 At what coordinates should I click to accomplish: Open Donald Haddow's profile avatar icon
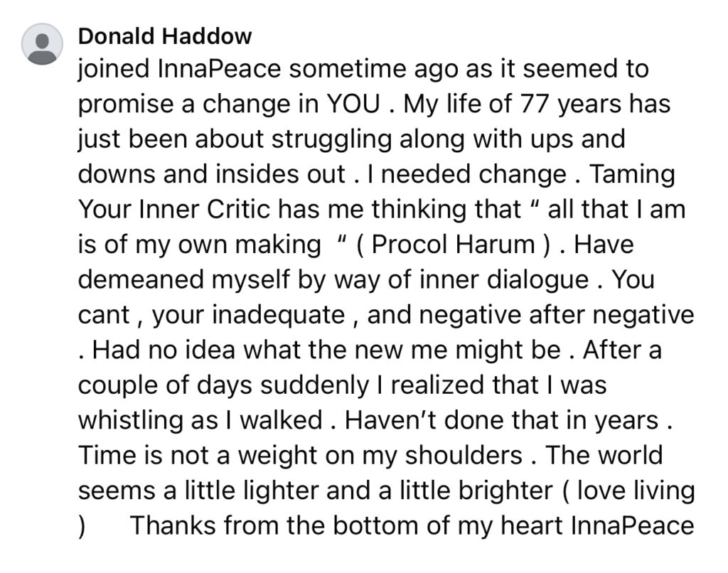(42, 44)
